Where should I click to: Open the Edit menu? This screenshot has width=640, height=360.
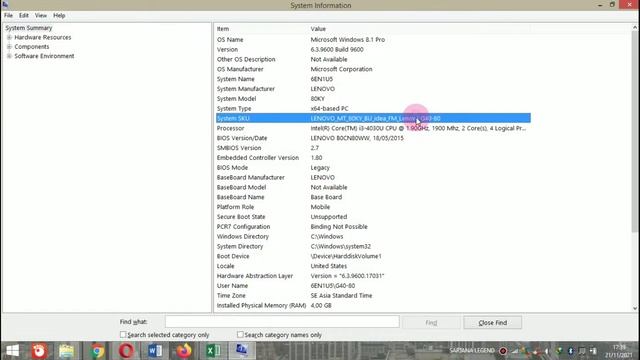24,15
